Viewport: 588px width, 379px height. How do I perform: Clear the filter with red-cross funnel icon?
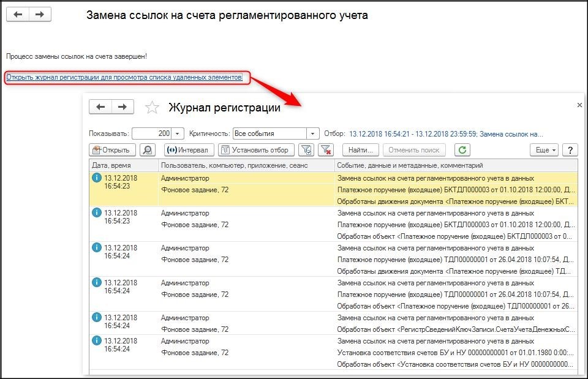[x=326, y=150]
